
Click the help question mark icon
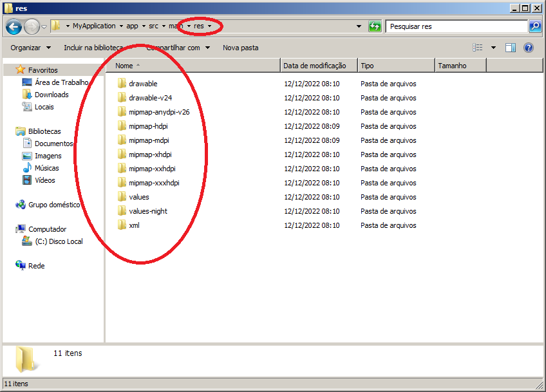(529, 48)
